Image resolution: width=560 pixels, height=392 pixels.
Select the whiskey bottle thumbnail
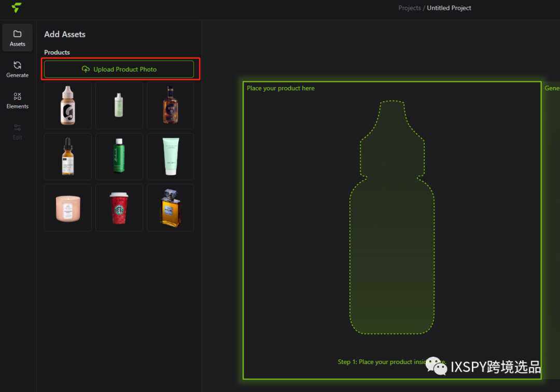[x=171, y=105]
